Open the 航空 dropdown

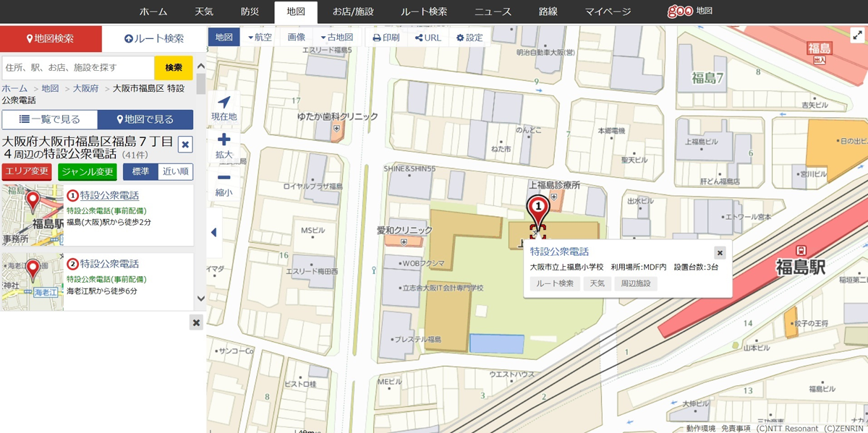pos(260,38)
